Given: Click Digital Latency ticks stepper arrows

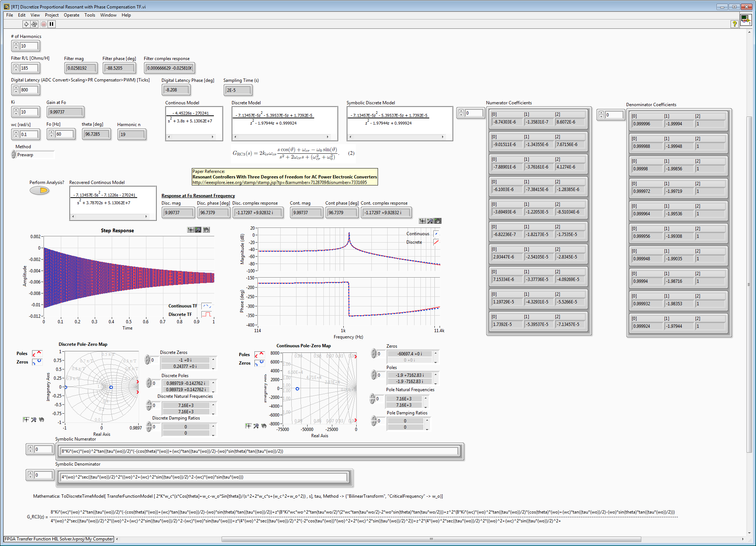Looking at the screenshot, I should pos(16,90).
